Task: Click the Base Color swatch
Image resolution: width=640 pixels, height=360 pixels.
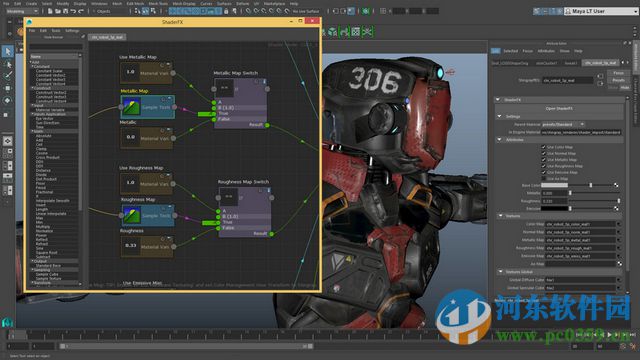Action: coord(554,185)
